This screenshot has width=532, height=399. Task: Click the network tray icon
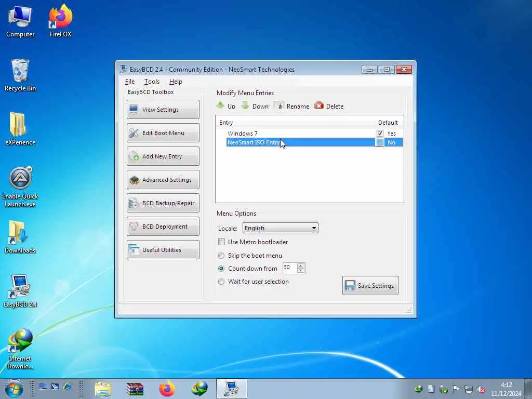(468, 389)
